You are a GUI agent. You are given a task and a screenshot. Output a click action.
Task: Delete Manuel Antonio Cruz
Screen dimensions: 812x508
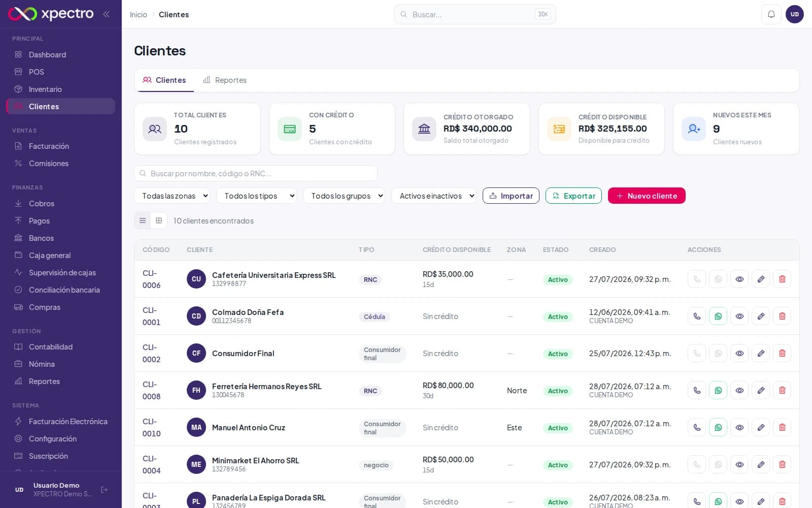[782, 427]
